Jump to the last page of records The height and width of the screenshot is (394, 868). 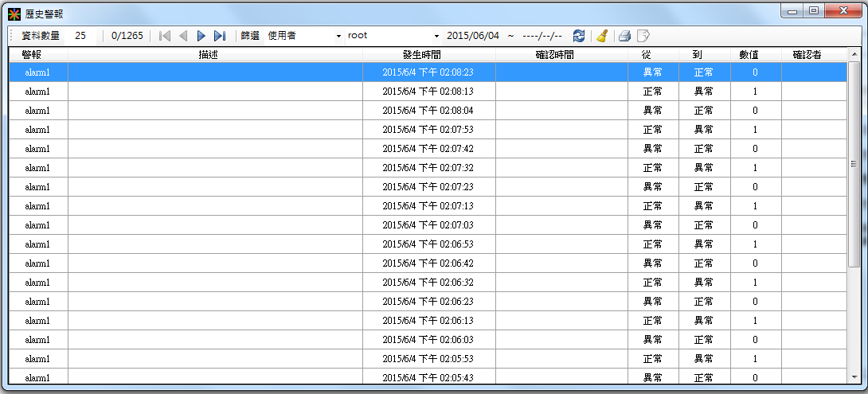[220, 36]
